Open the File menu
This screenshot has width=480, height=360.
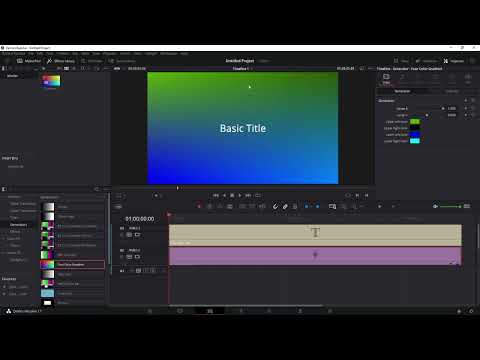point(31,53)
